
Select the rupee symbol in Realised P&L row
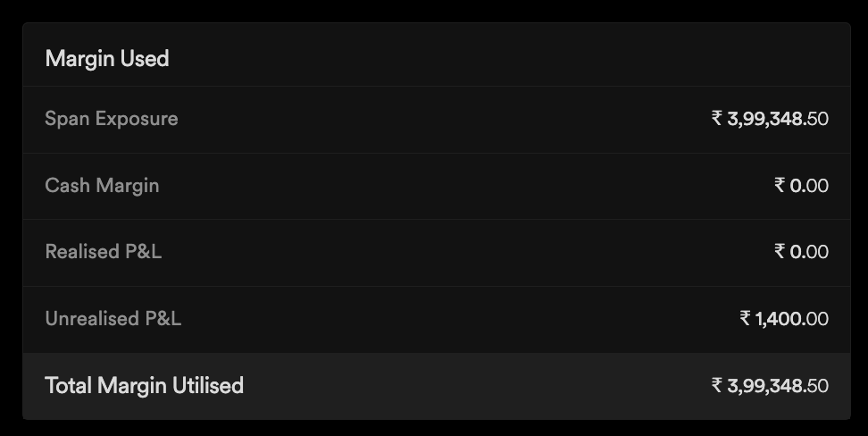click(780, 252)
